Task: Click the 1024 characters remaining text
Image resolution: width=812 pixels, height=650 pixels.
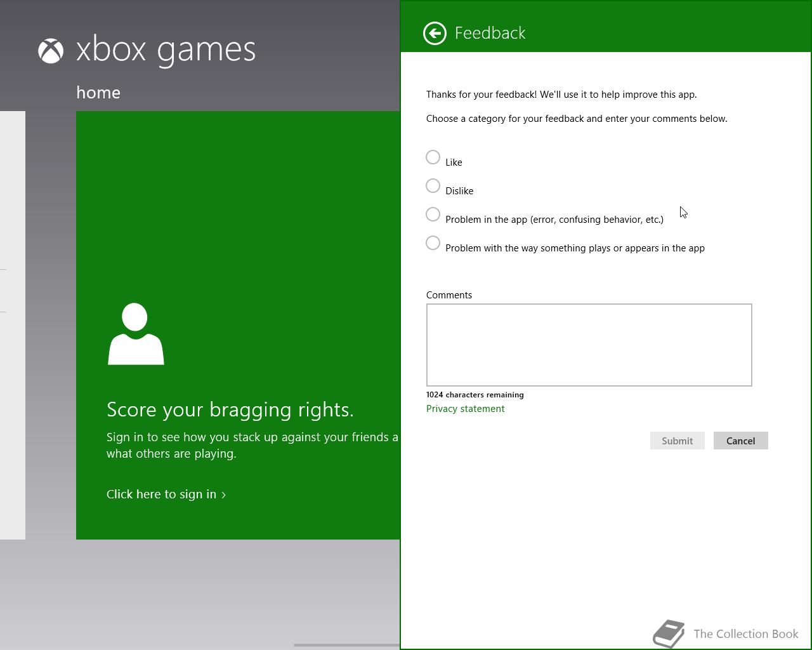Action: (x=475, y=395)
